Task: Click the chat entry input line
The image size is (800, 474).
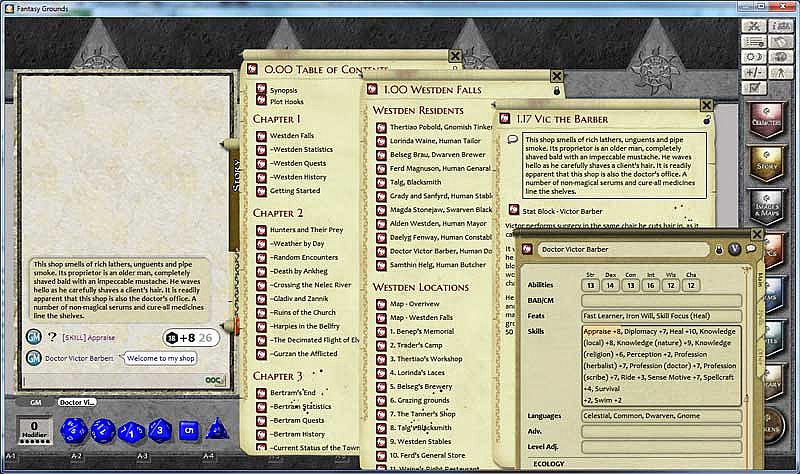Action: coord(114,380)
